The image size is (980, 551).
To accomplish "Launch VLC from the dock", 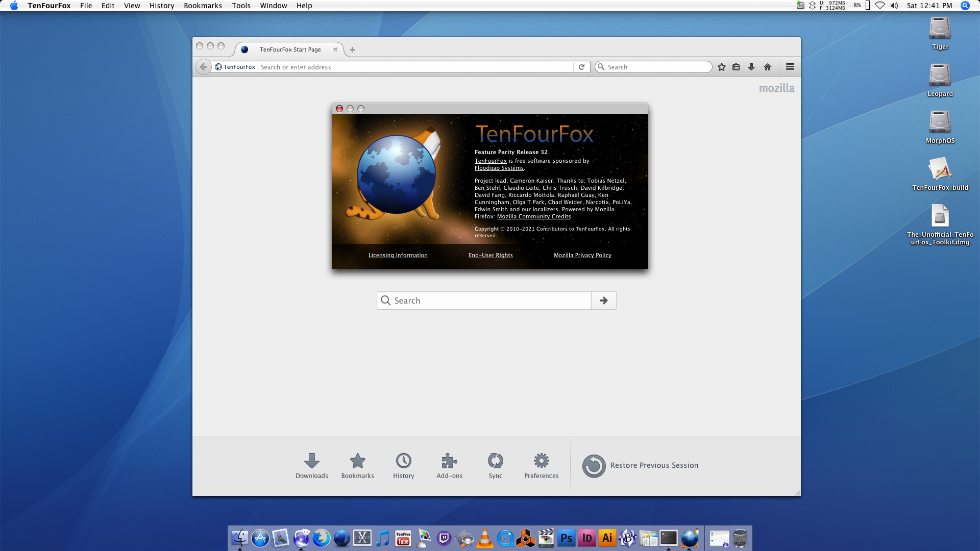I will (x=484, y=539).
